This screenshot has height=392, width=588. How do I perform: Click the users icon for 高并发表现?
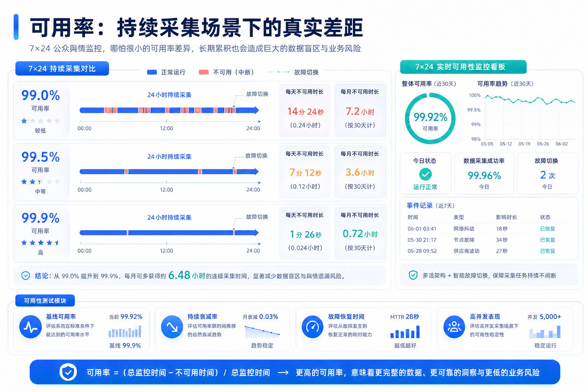click(x=454, y=327)
